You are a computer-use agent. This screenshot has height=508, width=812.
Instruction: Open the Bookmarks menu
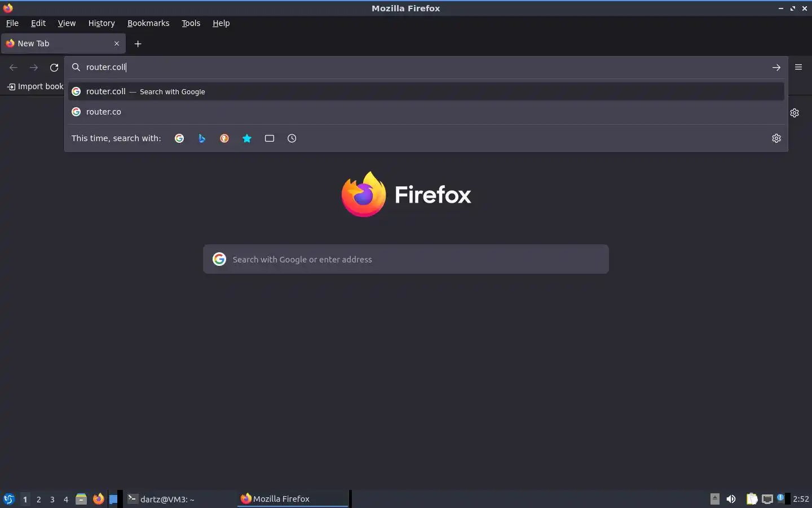click(148, 23)
